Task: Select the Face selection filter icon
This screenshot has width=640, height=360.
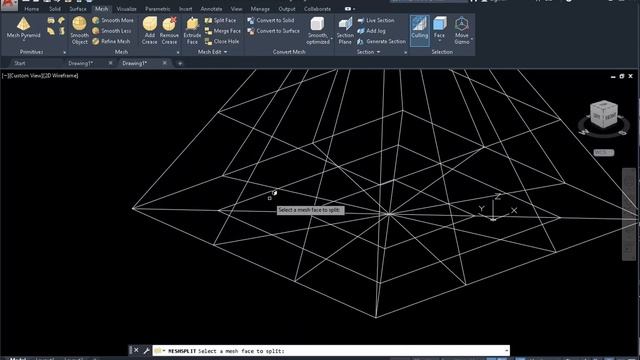Action: point(439,24)
